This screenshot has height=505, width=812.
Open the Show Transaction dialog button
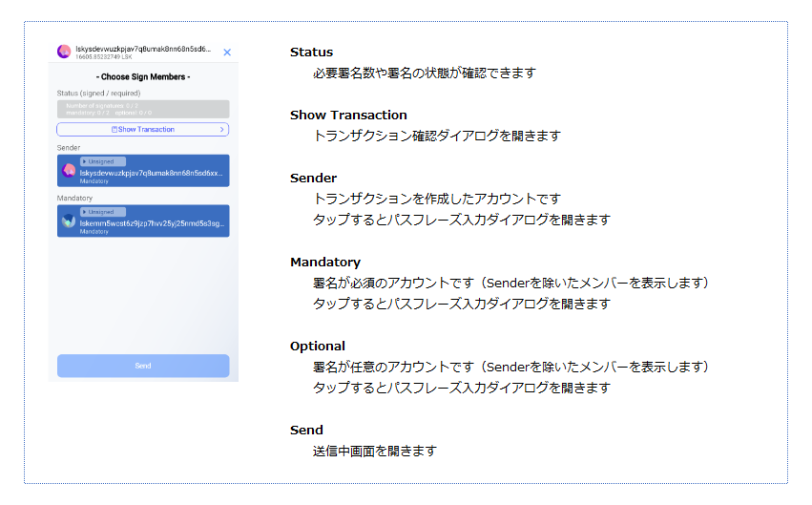(x=143, y=130)
